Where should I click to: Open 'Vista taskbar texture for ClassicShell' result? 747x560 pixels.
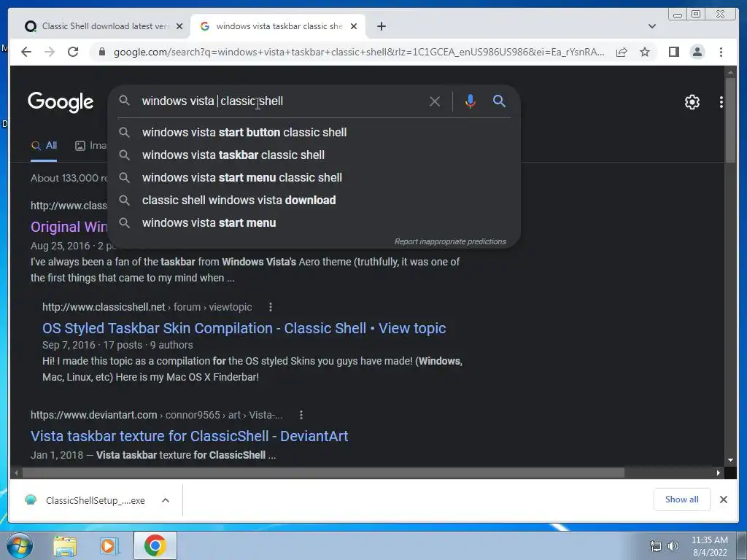tap(189, 436)
